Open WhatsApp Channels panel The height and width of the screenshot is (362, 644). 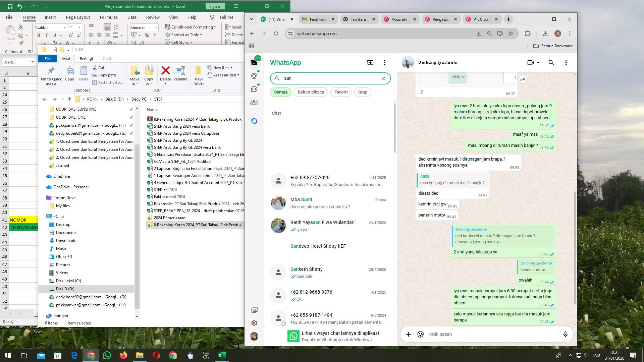[254, 89]
